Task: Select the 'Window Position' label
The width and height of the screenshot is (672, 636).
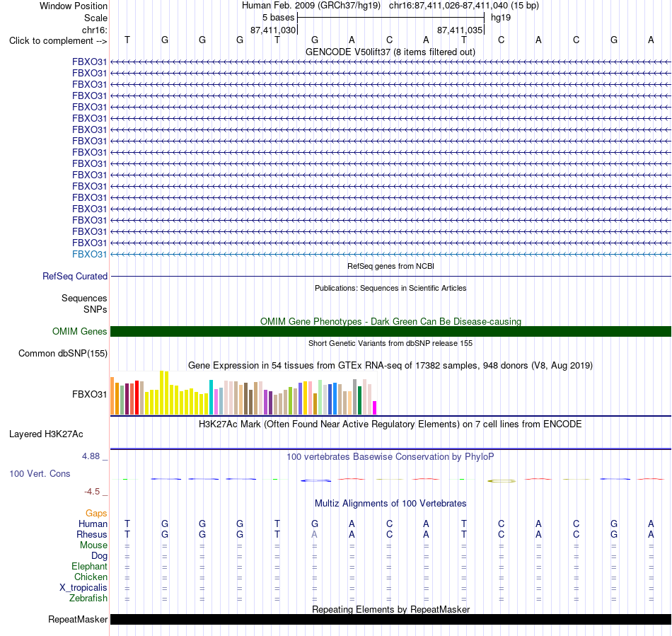Action: [x=74, y=6]
